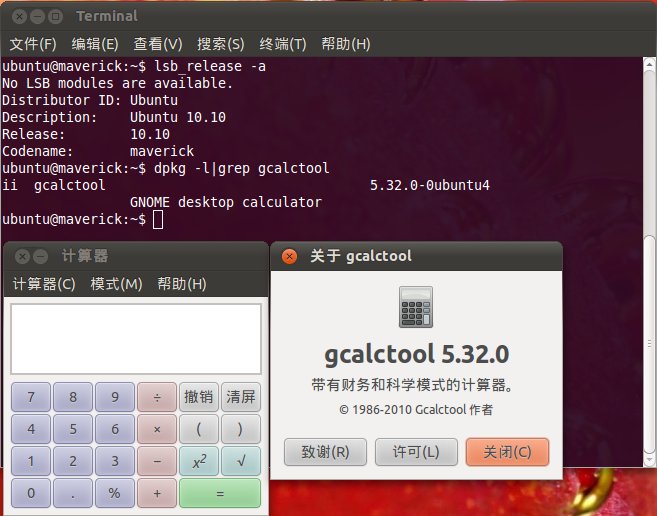Viewport: 657px width, 516px height.
Task: Click the open parenthesis button
Action: click(199, 429)
